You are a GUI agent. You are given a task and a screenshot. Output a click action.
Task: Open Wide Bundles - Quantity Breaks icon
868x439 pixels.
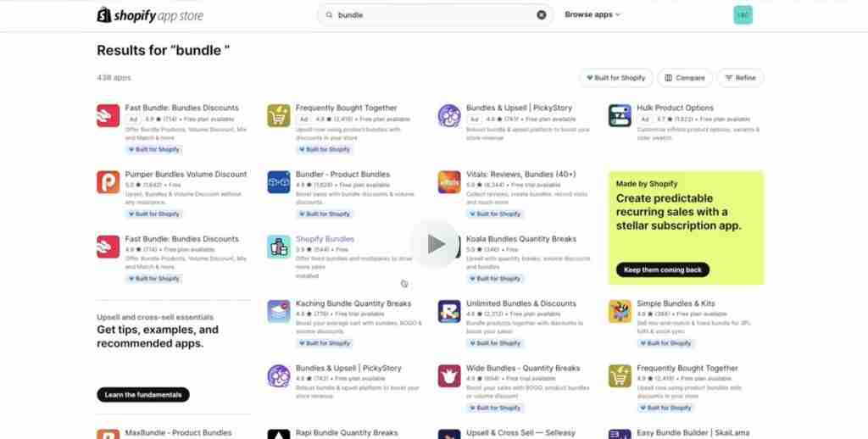[449, 376]
